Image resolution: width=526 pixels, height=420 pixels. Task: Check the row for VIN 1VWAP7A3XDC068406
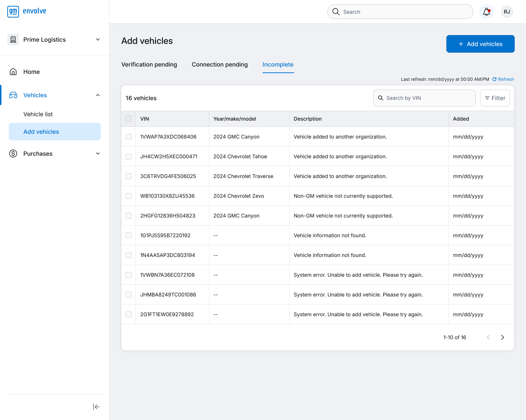[x=129, y=137]
